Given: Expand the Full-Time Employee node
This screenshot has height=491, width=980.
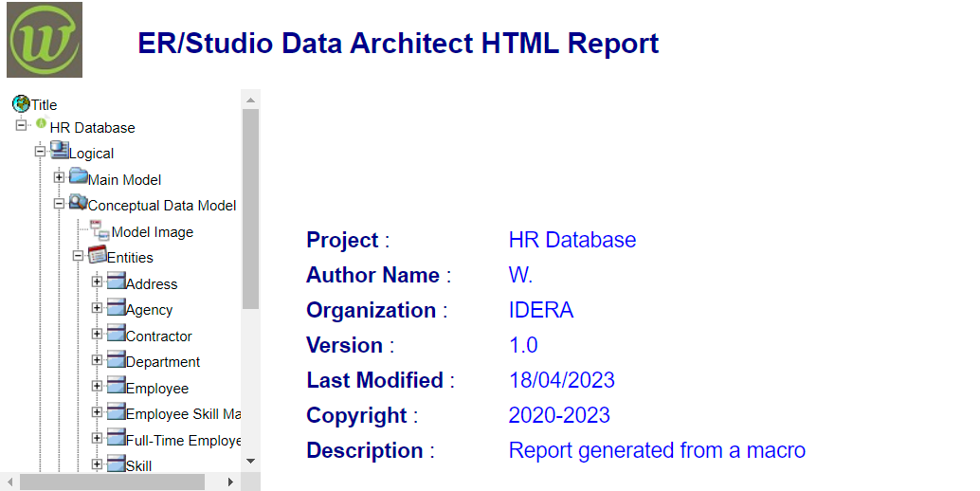Looking at the screenshot, I should tap(97, 439).
